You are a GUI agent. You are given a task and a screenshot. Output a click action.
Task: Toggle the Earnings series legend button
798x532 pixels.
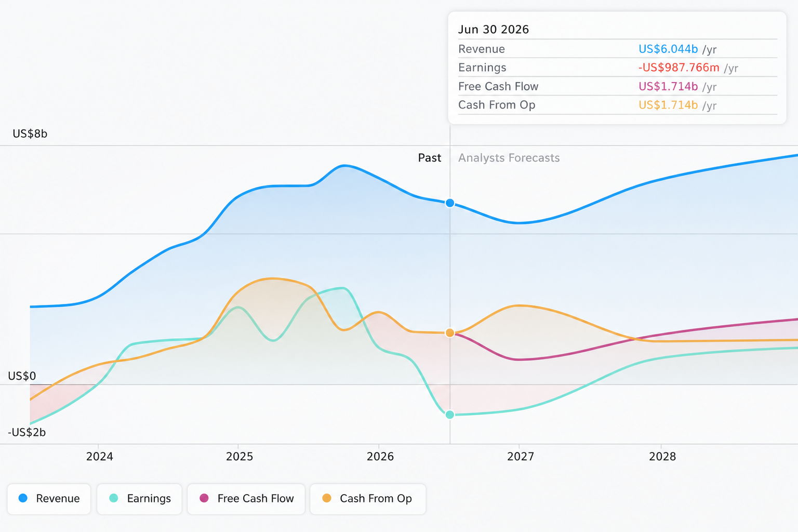139,499
